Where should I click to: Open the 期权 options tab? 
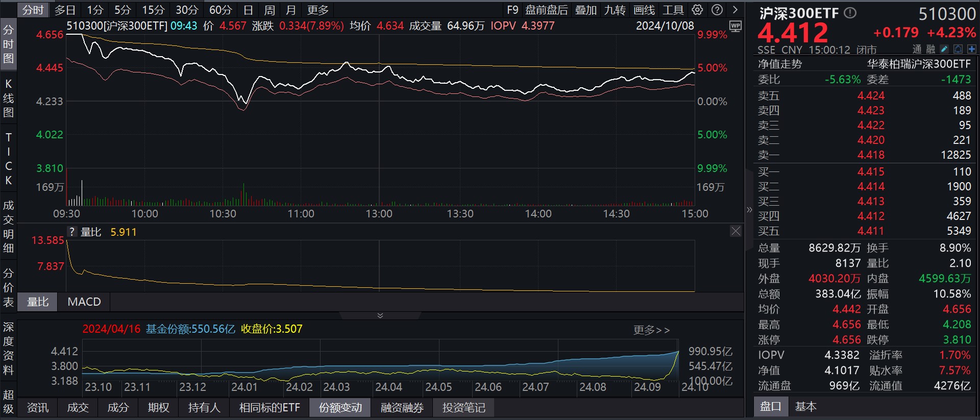158,408
